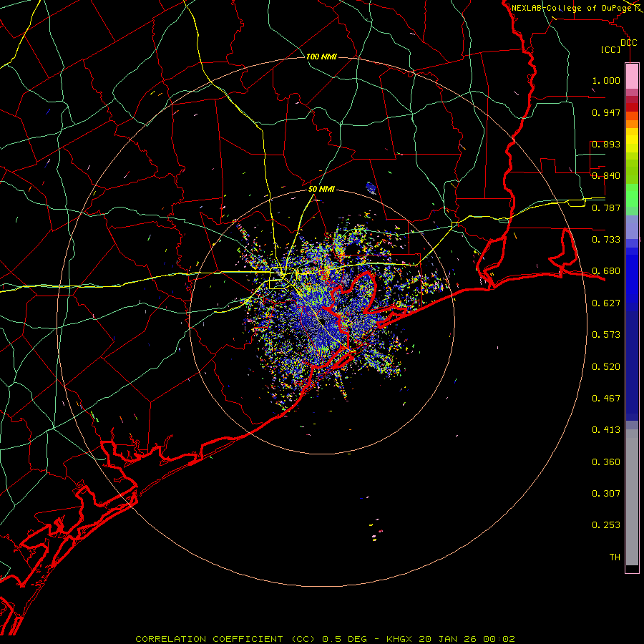Click the 0.413 color bar value

(606, 429)
